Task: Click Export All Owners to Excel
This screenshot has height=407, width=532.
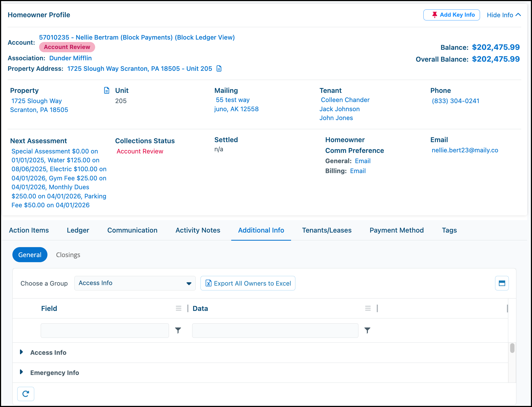Action: tap(248, 283)
